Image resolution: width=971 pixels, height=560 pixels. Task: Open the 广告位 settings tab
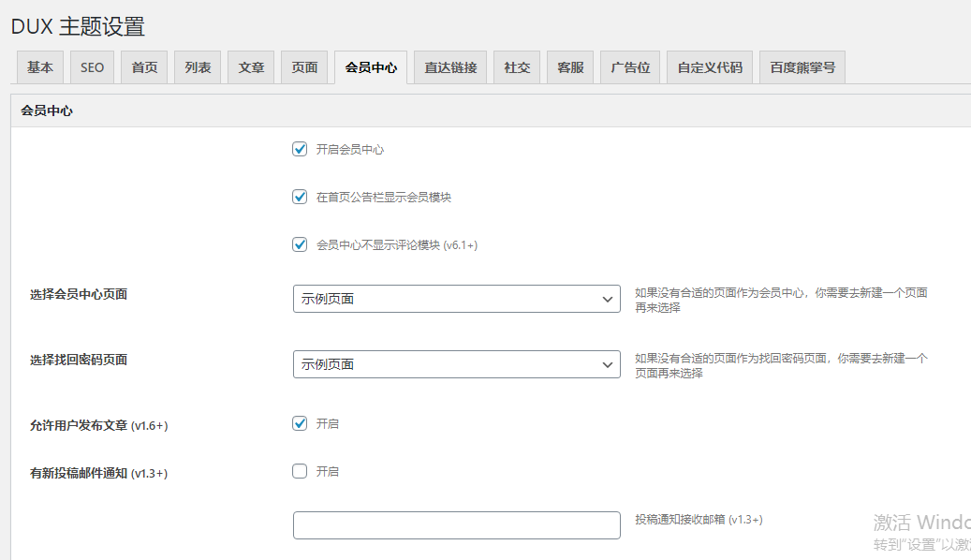629,66
